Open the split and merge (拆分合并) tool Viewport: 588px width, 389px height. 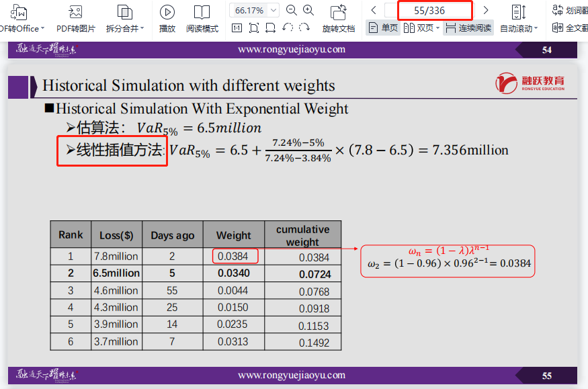[x=124, y=11]
